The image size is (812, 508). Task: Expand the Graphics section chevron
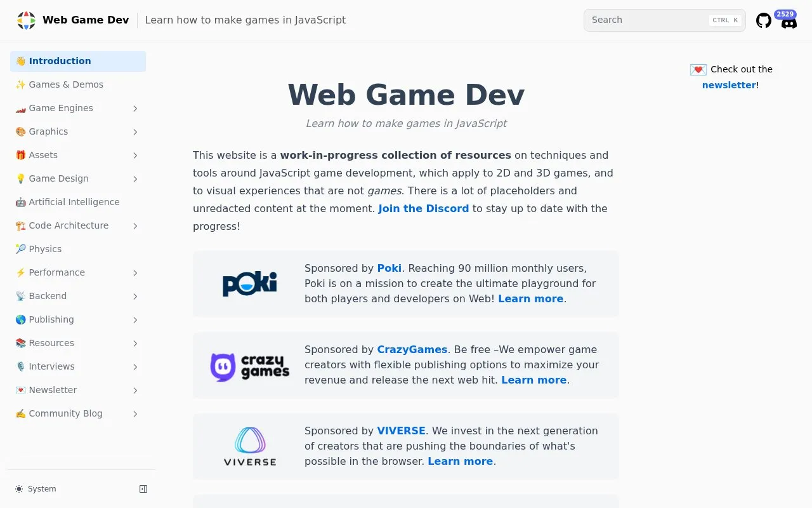coord(135,132)
